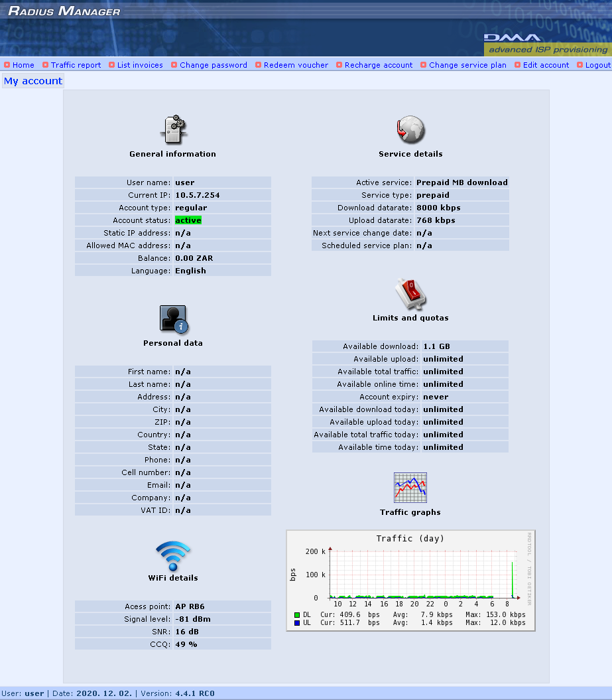Click the My account heading tab
This screenshot has height=700, width=612.
click(33, 81)
